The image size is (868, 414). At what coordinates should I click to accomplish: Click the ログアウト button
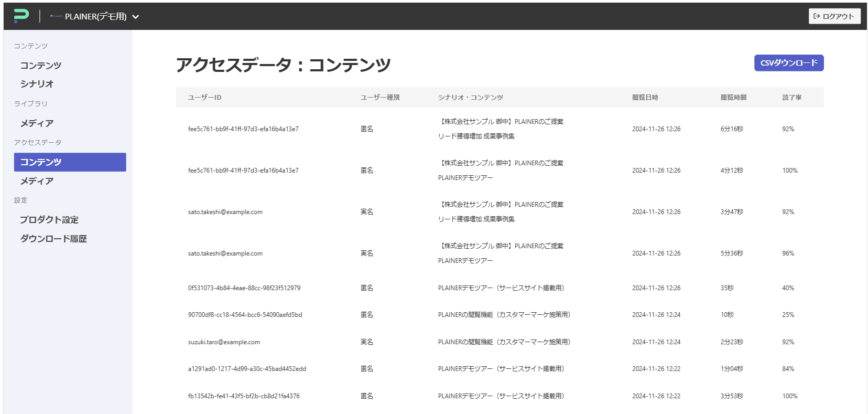point(834,16)
